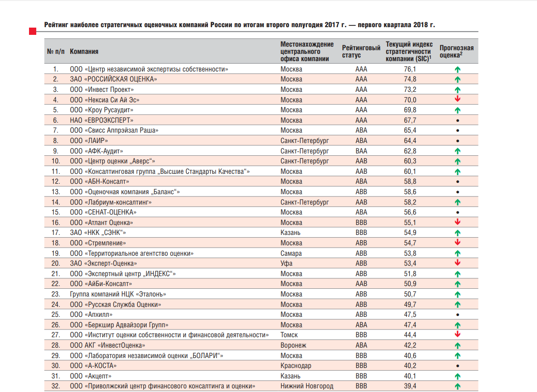
Task: Click the city Воронеж
Action: (293, 345)
